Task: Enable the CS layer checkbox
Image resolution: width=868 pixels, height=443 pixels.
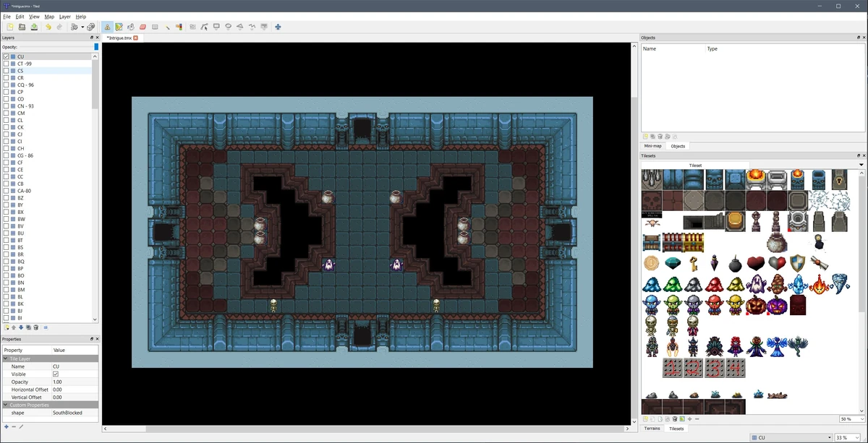Action: coord(7,71)
